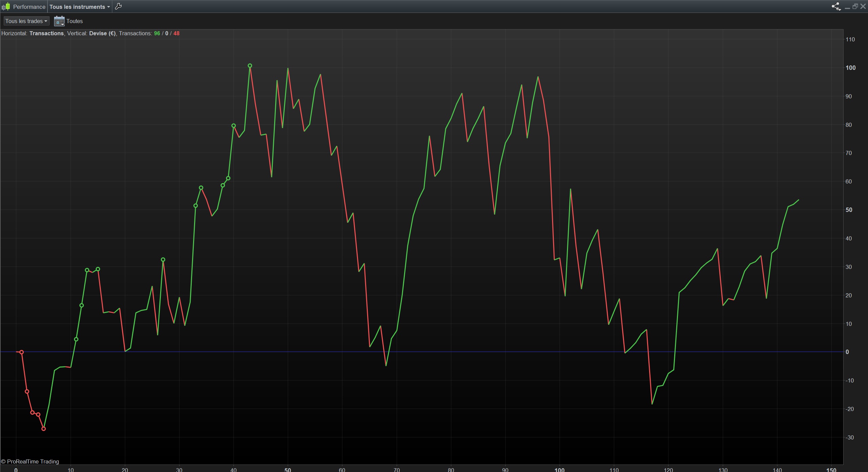The width and height of the screenshot is (868, 472).
Task: Click the 'Devise (€)' vertical axis setting
Action: point(102,33)
